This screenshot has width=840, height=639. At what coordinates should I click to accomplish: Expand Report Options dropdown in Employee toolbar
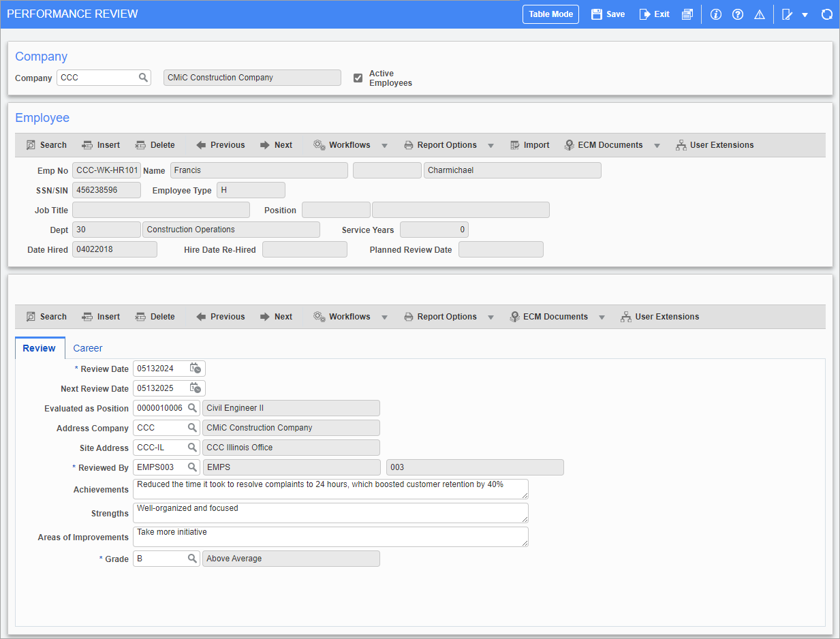491,145
